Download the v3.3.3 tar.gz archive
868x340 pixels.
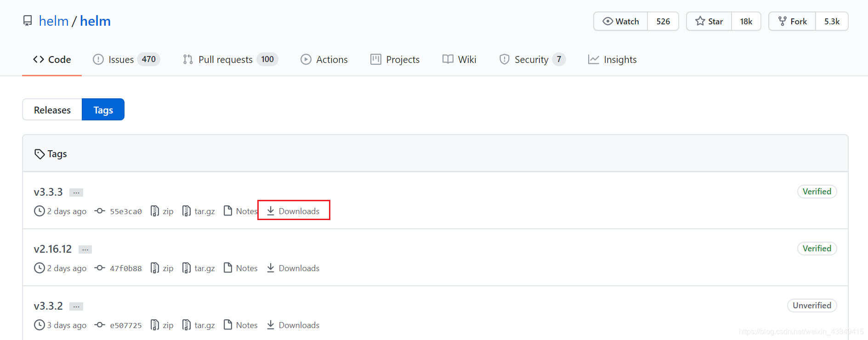coord(199,211)
